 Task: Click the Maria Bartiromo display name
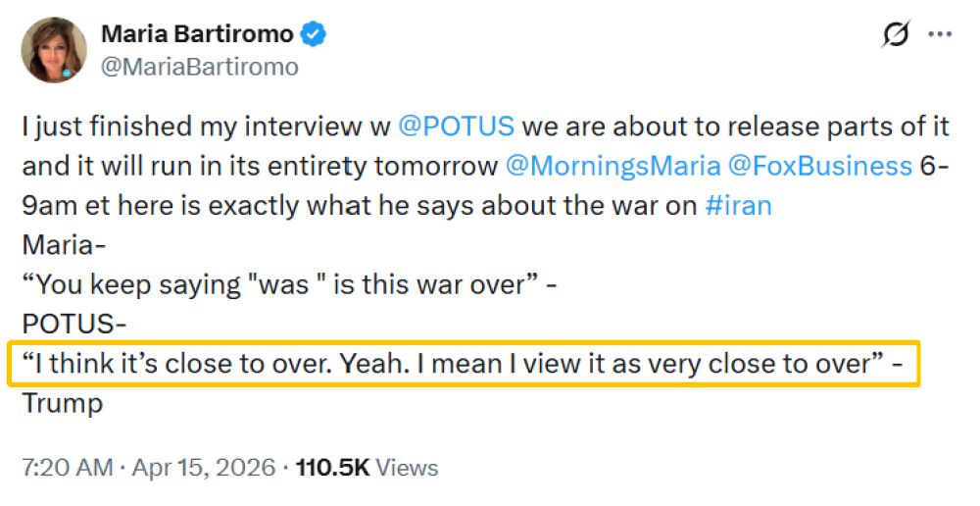click(x=197, y=35)
